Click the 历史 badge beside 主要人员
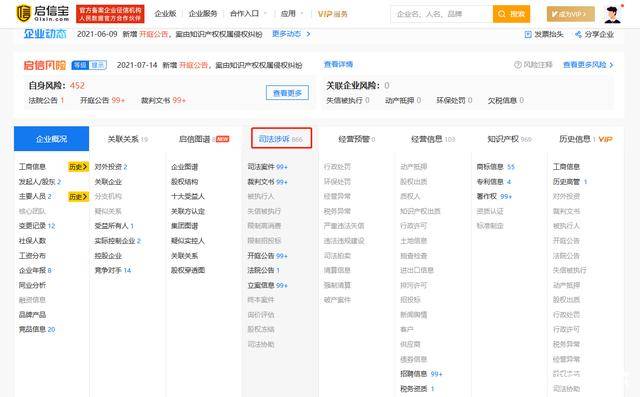 tap(78, 197)
